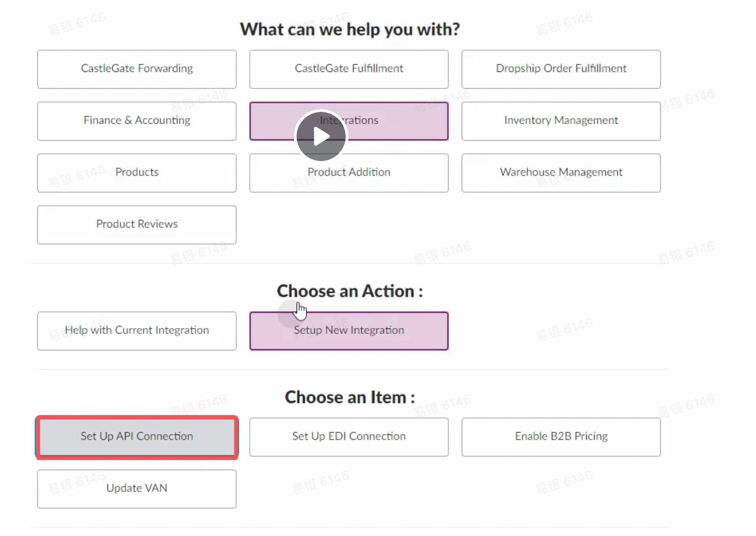Select Product Reviews category
756x536 pixels.
point(136,225)
